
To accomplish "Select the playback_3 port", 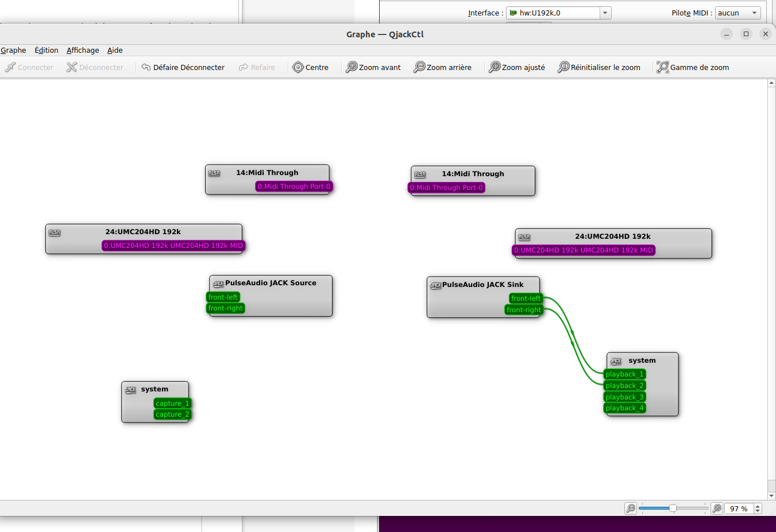I will (x=624, y=397).
